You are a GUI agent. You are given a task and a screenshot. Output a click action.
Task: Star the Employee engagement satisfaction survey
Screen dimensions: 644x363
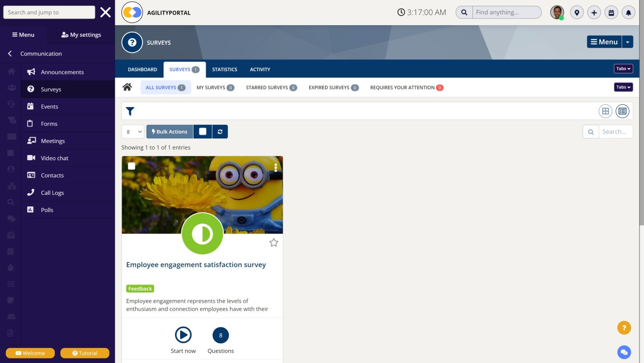[274, 242]
